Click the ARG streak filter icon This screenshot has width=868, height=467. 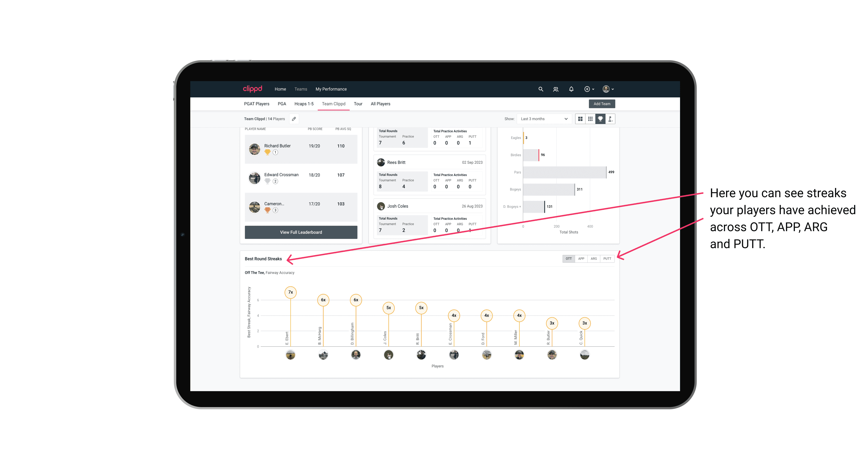coord(594,258)
